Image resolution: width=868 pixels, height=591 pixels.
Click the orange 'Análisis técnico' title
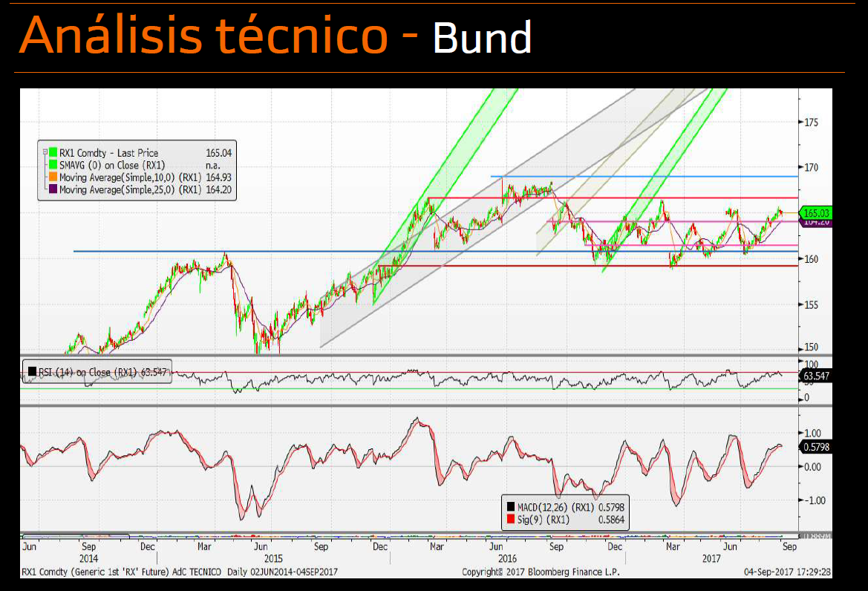pyautogui.click(x=203, y=34)
